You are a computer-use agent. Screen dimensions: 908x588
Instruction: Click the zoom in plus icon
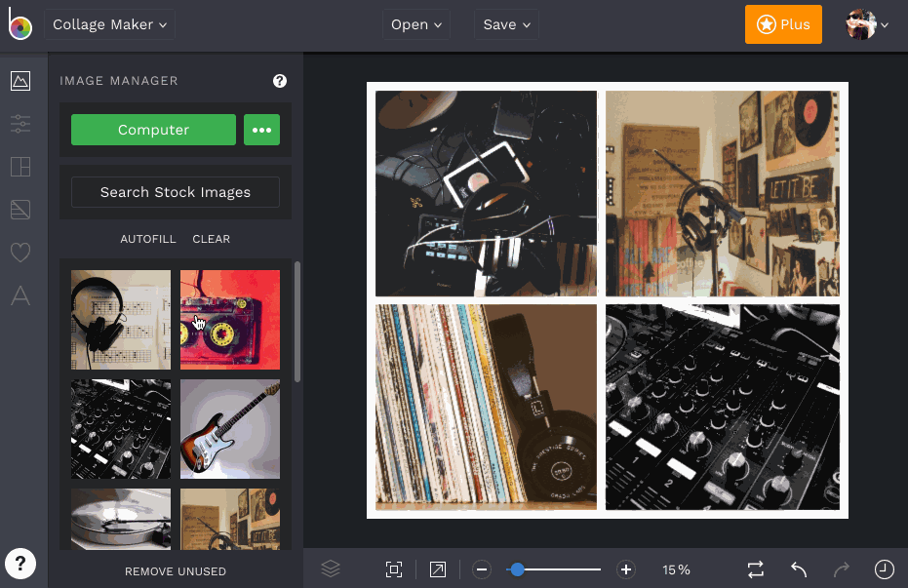(626, 569)
